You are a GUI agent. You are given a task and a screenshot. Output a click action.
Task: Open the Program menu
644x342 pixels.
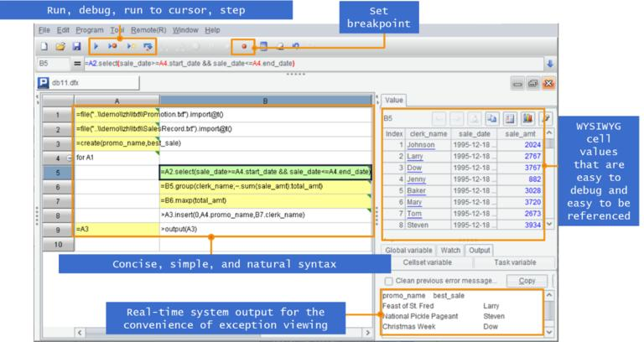pos(89,30)
